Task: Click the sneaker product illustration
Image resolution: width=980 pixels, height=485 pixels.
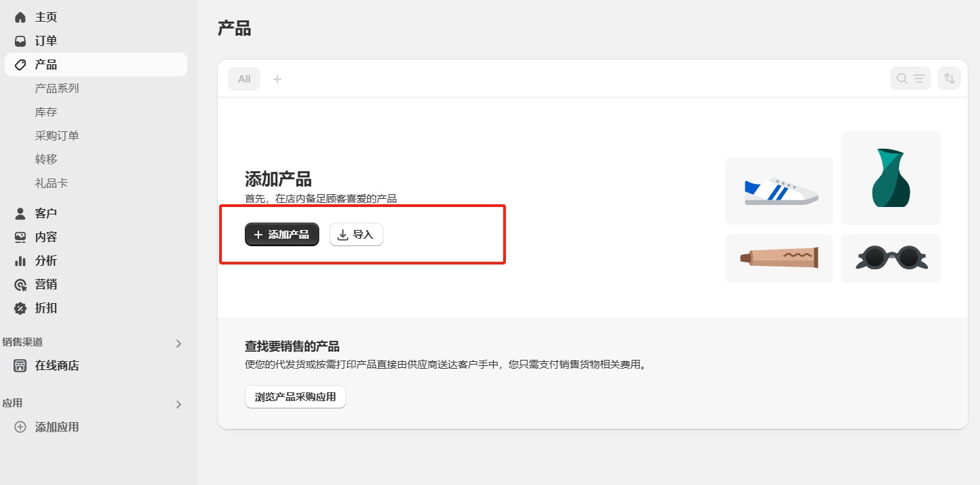Action: tap(778, 190)
